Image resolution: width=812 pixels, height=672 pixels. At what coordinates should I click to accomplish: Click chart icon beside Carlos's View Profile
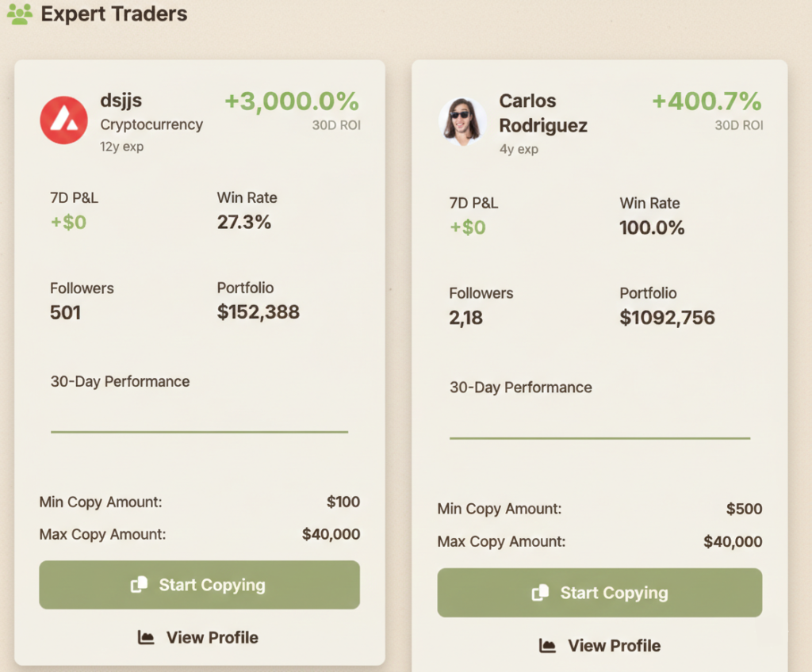[547, 646]
